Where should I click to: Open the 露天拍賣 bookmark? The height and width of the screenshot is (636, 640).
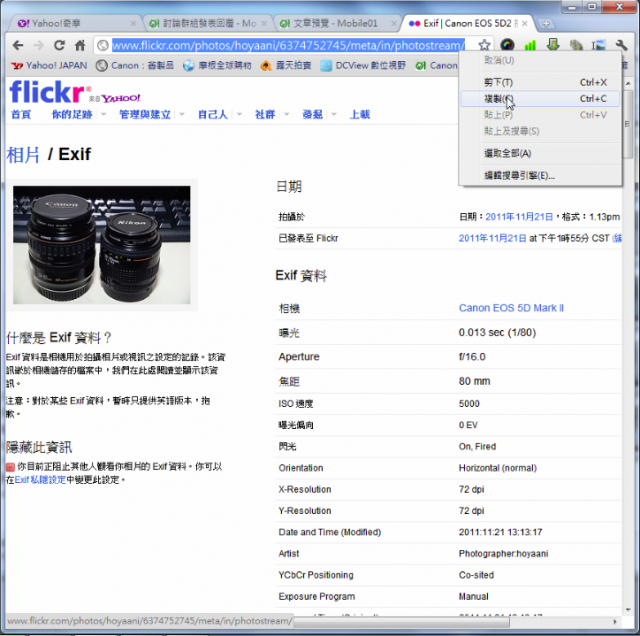(x=286, y=65)
